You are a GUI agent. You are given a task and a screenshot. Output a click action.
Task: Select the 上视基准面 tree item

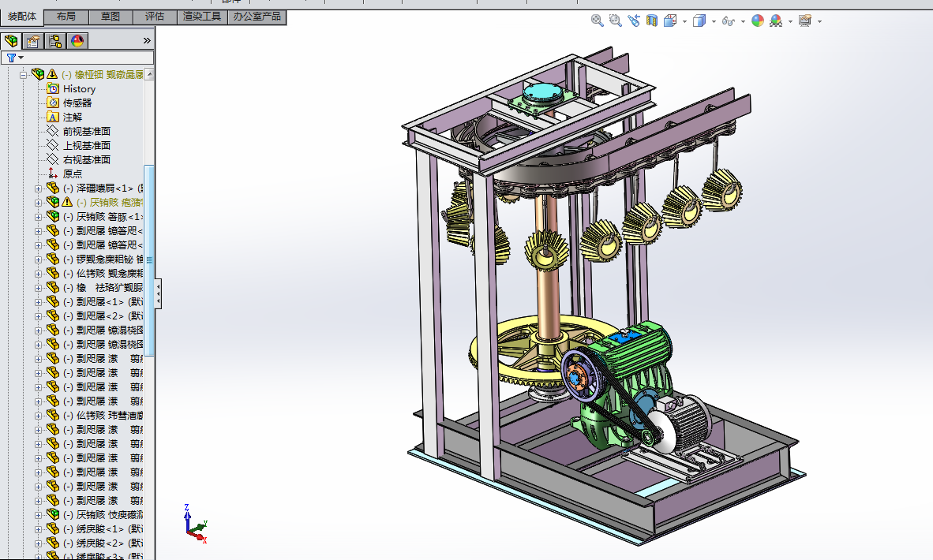87,145
